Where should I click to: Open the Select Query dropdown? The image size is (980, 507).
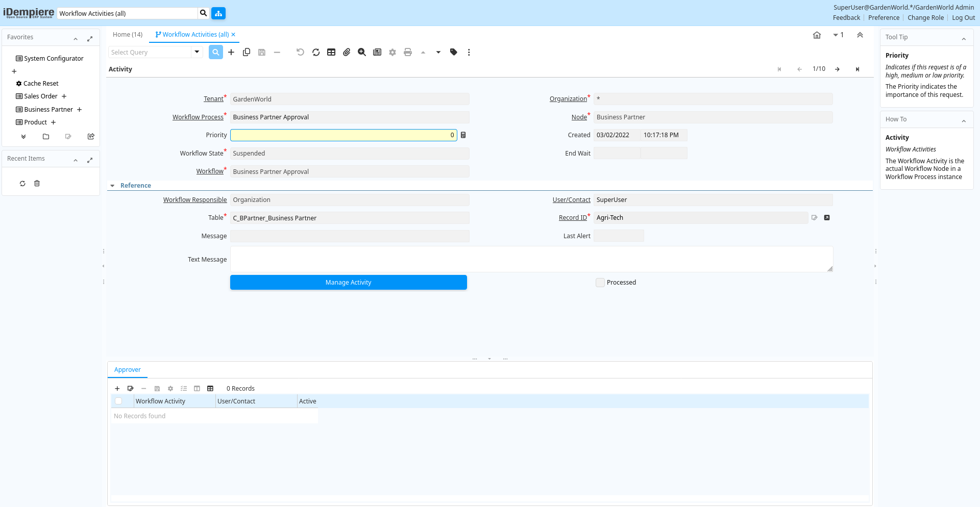point(197,52)
